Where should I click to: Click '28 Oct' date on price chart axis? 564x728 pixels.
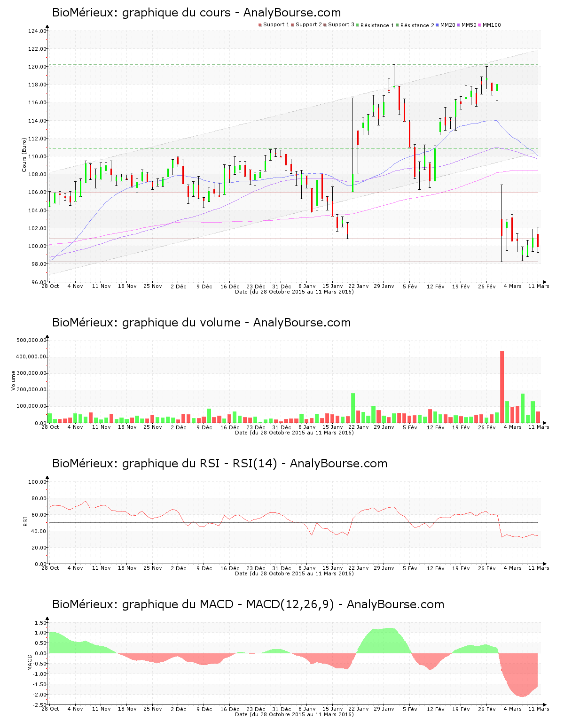(x=50, y=287)
